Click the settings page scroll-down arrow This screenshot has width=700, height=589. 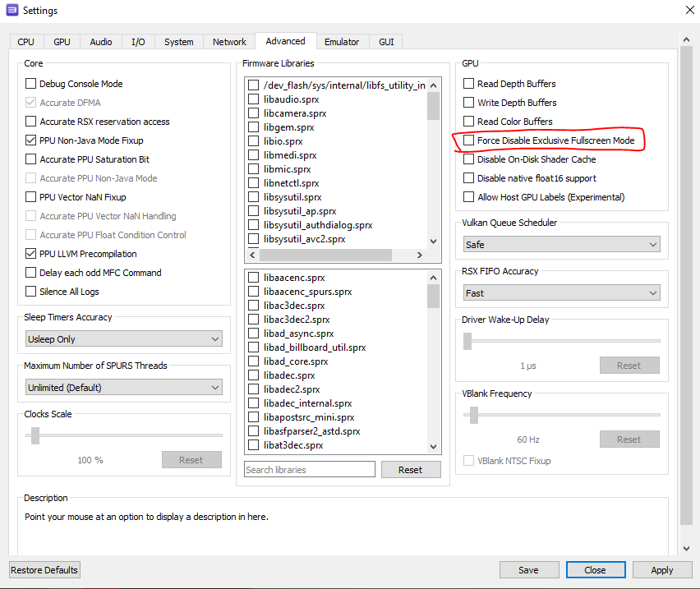(686, 549)
